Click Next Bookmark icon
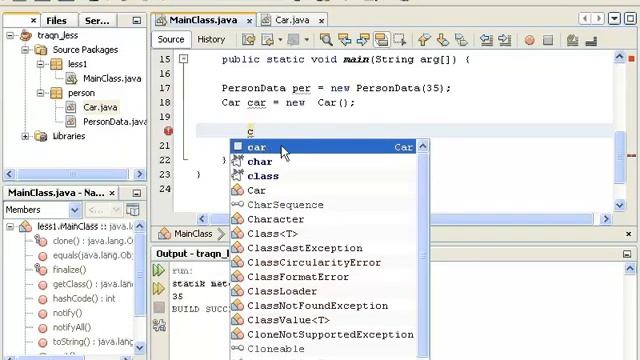Viewport: 640px width, 360px height. [x=442, y=40]
